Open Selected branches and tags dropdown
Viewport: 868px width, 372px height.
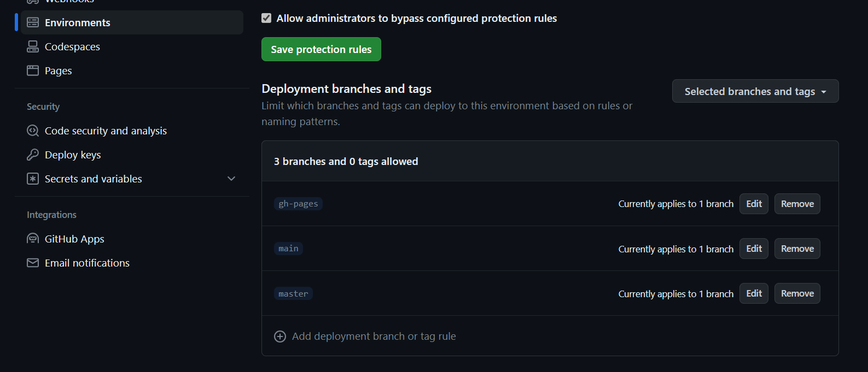coord(755,91)
